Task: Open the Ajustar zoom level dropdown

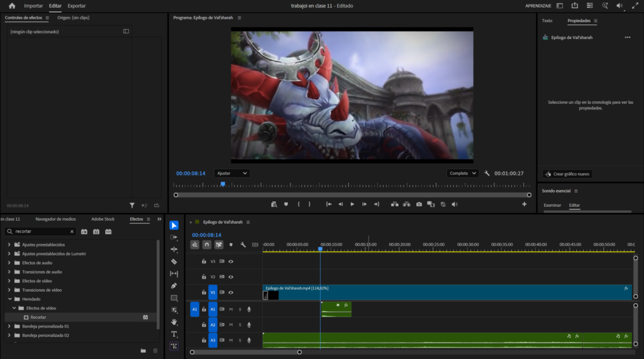Action: click(232, 174)
